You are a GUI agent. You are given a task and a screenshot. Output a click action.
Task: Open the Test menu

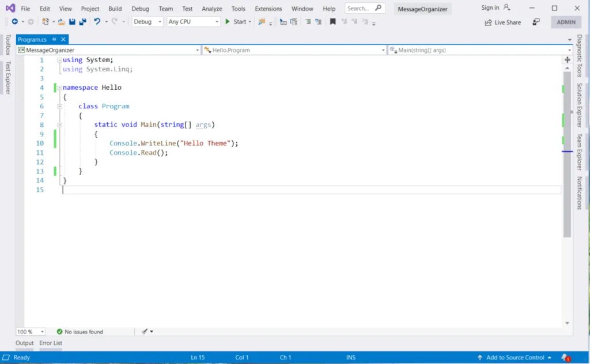[187, 9]
